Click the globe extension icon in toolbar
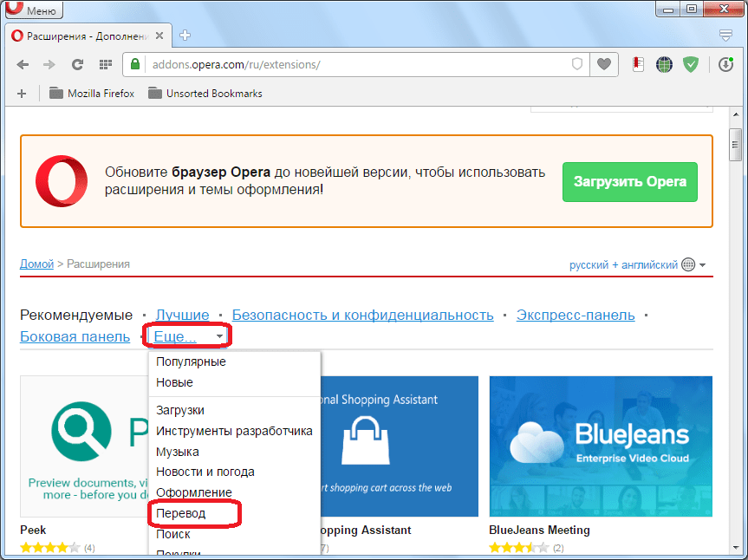This screenshot has height=560, width=748. coord(665,64)
